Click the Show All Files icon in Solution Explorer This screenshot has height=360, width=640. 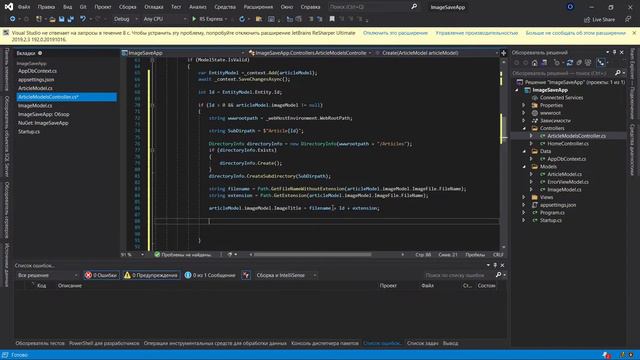point(588,63)
